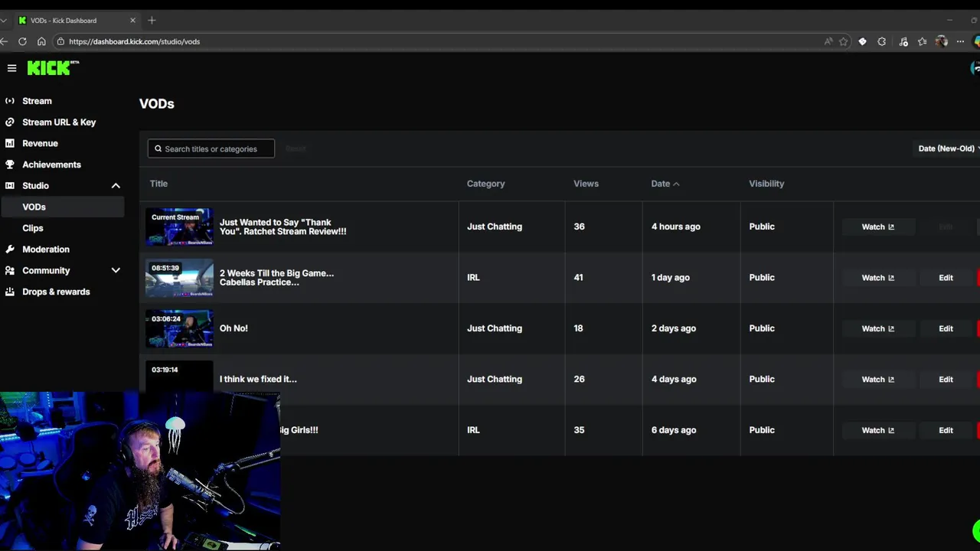The width and height of the screenshot is (980, 551).
Task: Go to Stream URL & Key page
Action: 59,122
